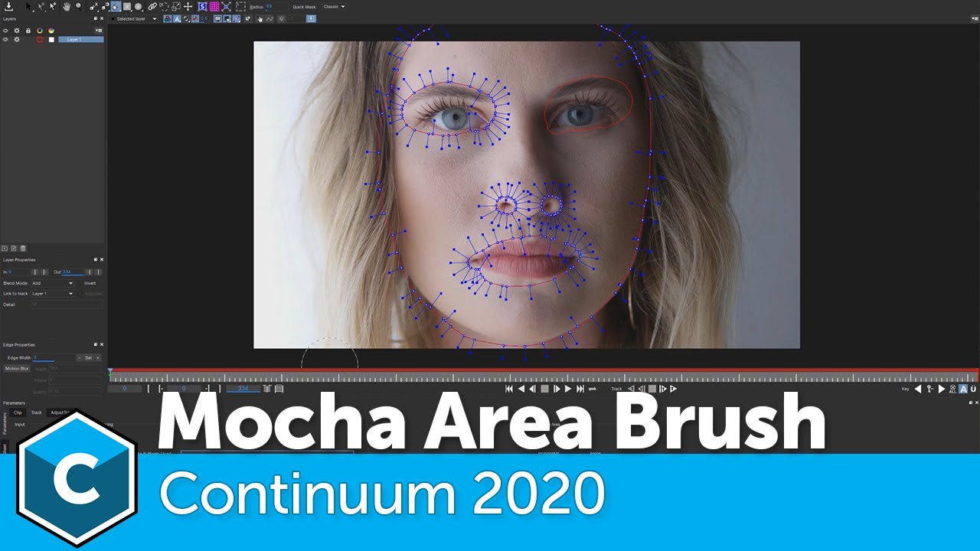This screenshot has height=551, width=980.
Task: Click the duplicate layer icon
Action: point(14,248)
